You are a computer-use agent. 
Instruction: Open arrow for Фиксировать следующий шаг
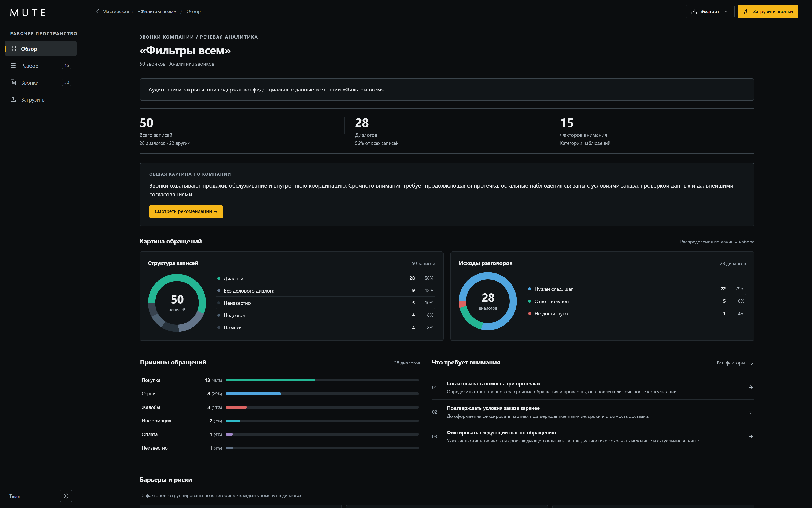pyautogui.click(x=751, y=436)
